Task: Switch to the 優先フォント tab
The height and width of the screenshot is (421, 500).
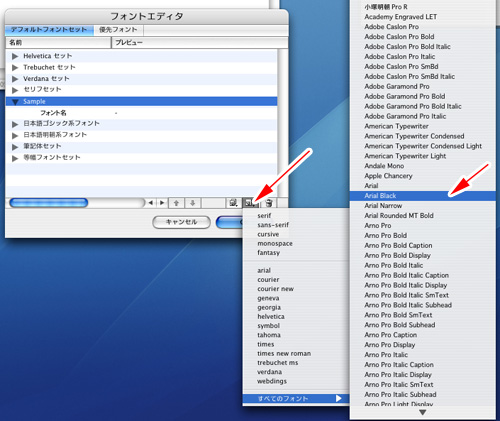Action: [x=118, y=30]
